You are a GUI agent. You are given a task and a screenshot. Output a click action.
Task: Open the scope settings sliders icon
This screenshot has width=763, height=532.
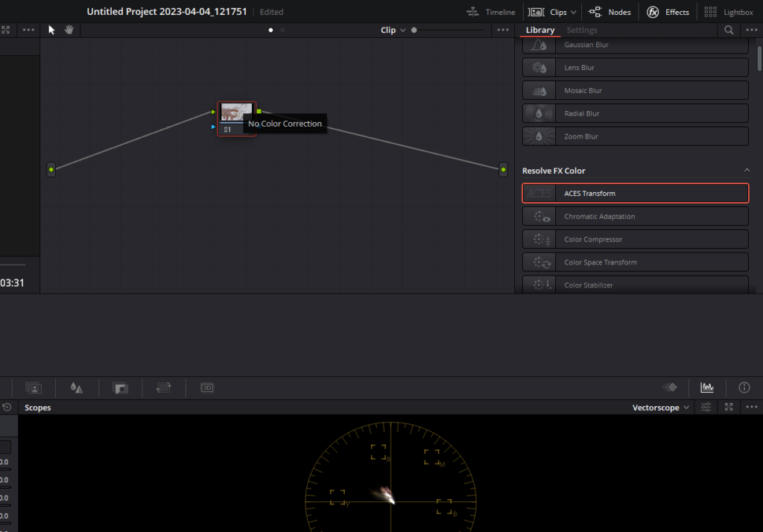click(x=706, y=408)
